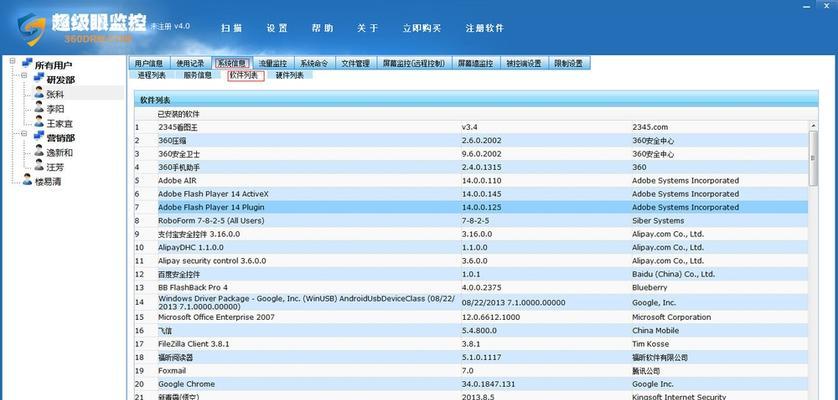This screenshot has height=400, width=838.
Task: Select user 李阳 by avatar icon
Action: [38, 107]
